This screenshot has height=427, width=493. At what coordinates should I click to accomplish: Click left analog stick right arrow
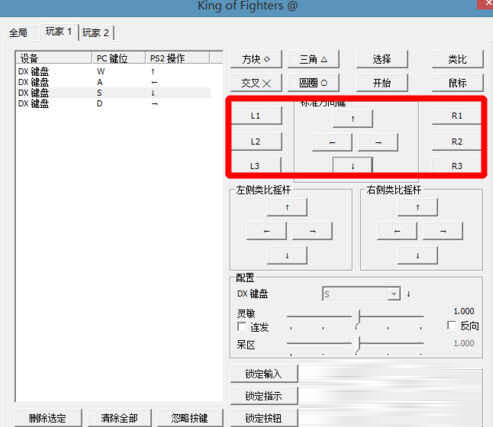coord(312,231)
